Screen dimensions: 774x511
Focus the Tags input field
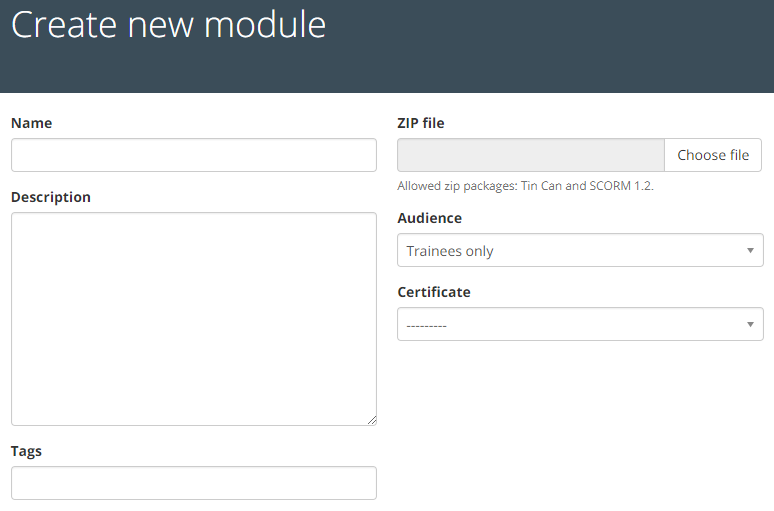(194, 483)
